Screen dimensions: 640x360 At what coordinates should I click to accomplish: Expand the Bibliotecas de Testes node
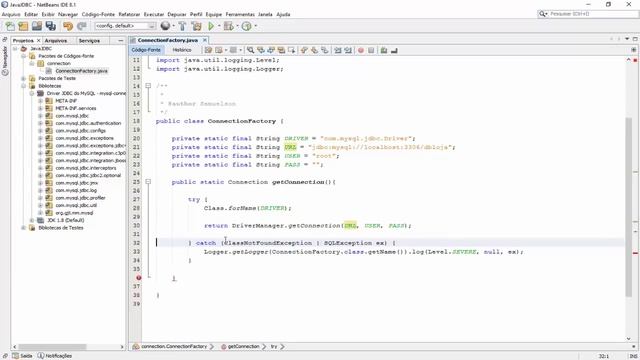click(x=24, y=228)
